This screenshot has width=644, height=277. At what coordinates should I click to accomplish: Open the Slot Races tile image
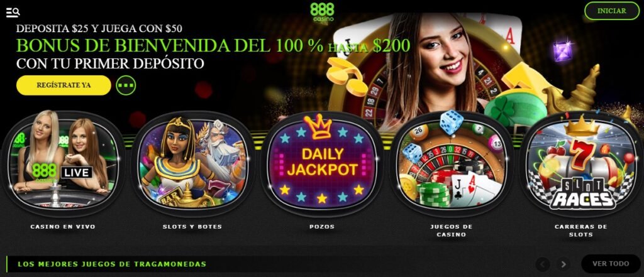[580, 163]
